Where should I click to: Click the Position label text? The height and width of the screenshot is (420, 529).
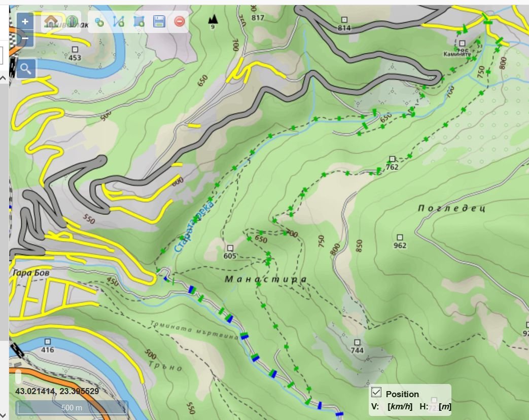[x=402, y=394]
